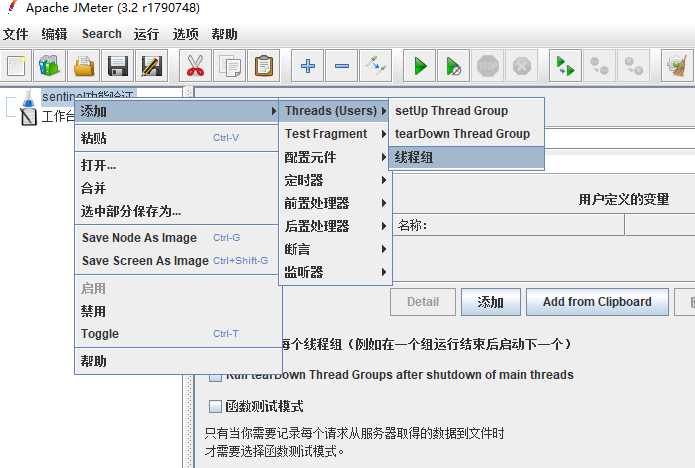The width and height of the screenshot is (695, 468).
Task: Expand the Test Fragment submenu
Action: click(335, 134)
